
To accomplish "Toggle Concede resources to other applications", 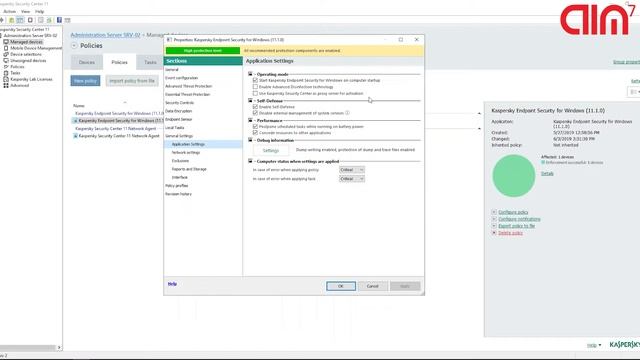I will click(255, 133).
